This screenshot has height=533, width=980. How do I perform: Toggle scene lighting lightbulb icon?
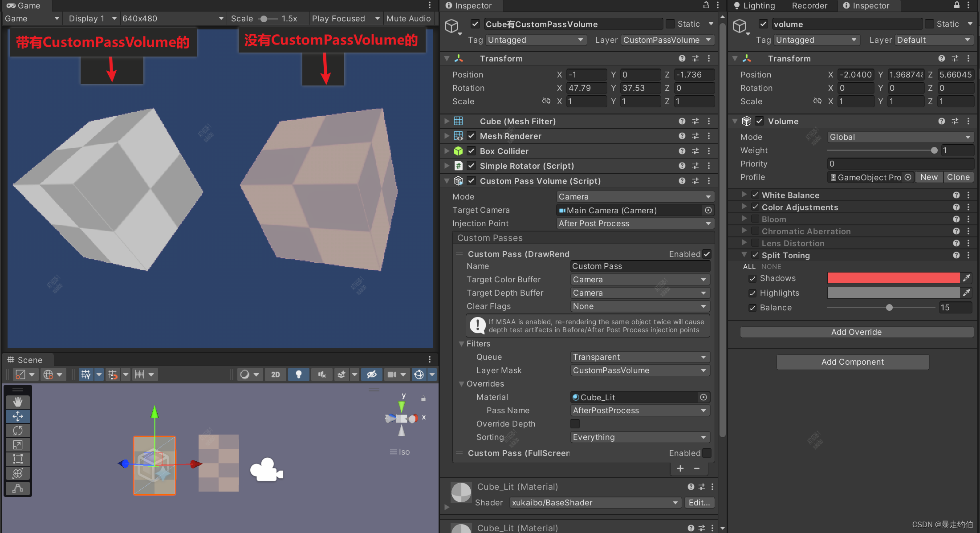click(298, 374)
